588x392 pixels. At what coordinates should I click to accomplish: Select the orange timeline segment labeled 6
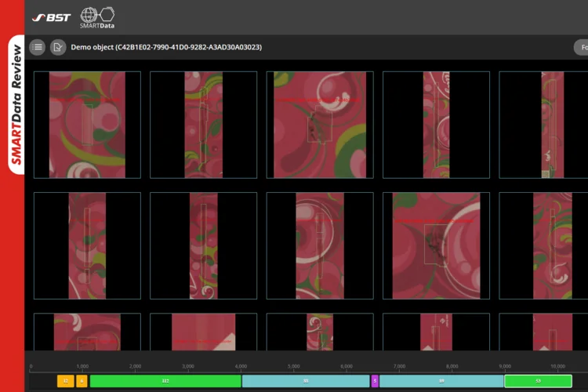tap(82, 381)
